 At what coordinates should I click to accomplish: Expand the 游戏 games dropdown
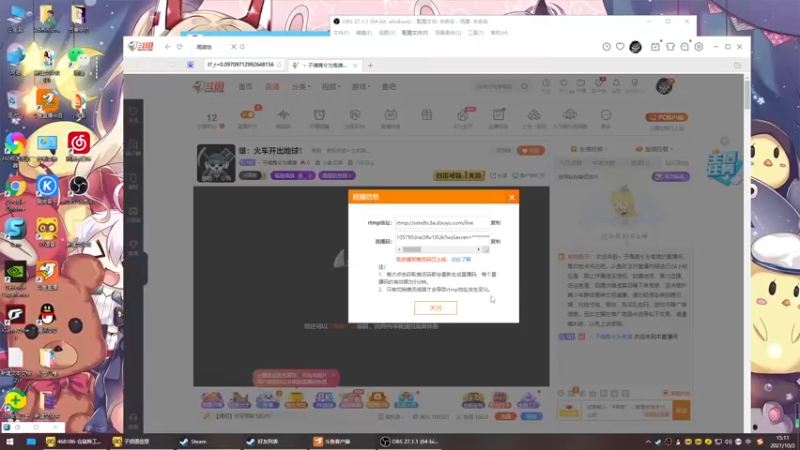[x=361, y=87]
